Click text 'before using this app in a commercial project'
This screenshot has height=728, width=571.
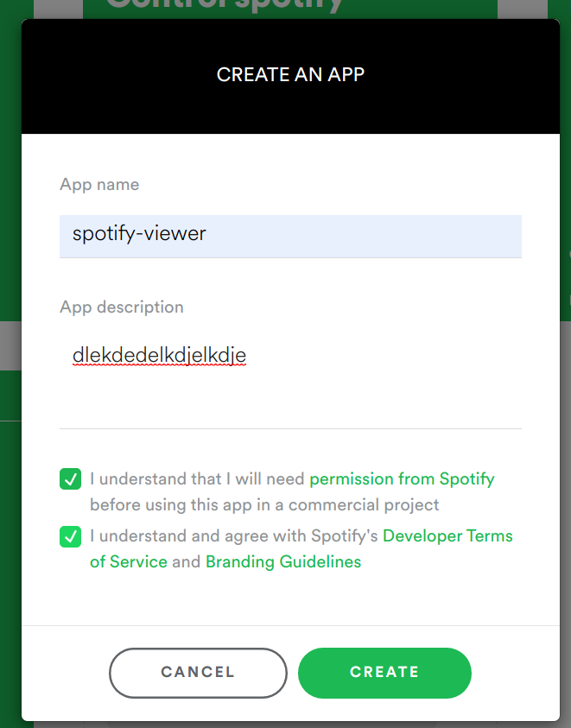click(x=264, y=505)
